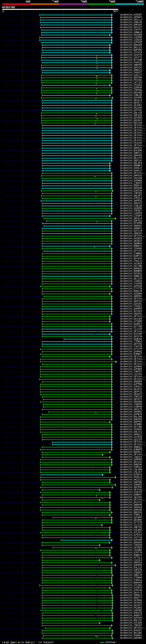Select hit label UniRef100_Q6VEJ7
The width and height of the screenshot is (146, 644).
[x=131, y=103]
